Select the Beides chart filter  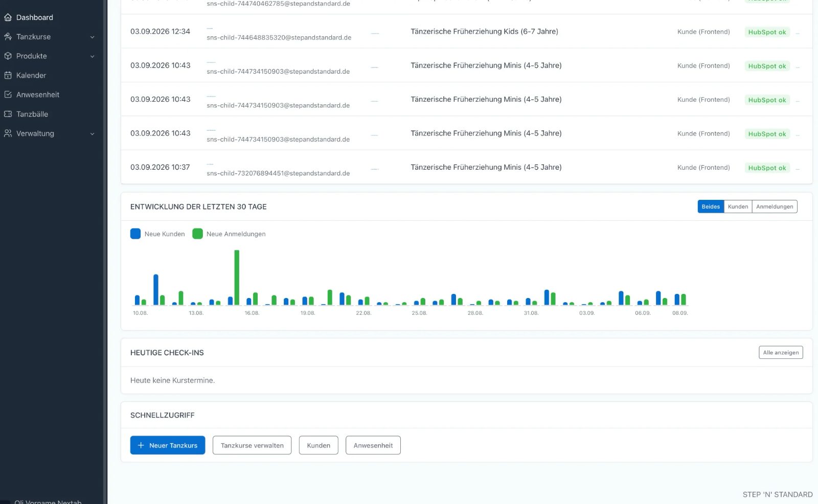click(711, 207)
